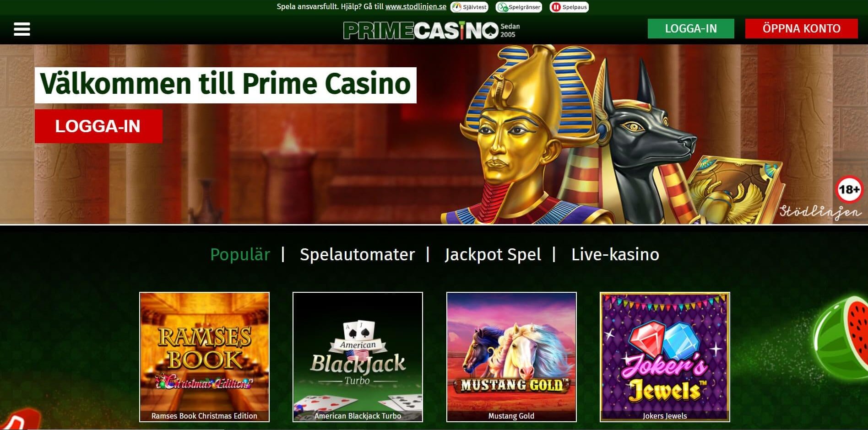Select the Populär tab

240,254
